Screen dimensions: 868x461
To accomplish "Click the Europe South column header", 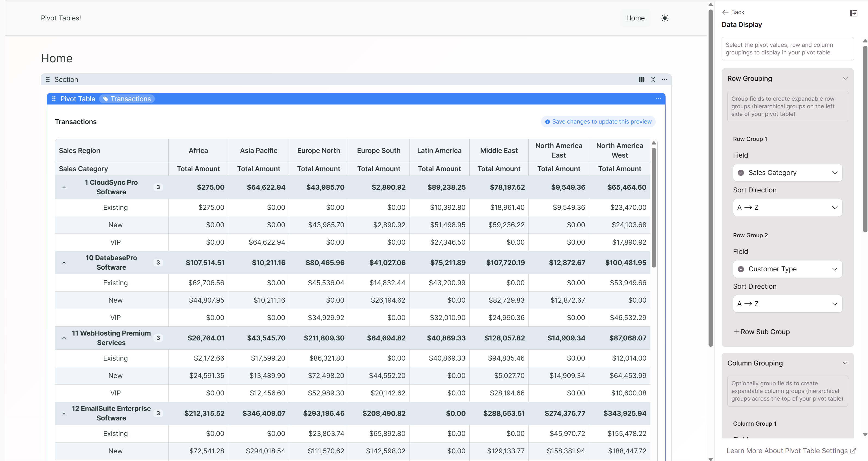I will 379,151.
